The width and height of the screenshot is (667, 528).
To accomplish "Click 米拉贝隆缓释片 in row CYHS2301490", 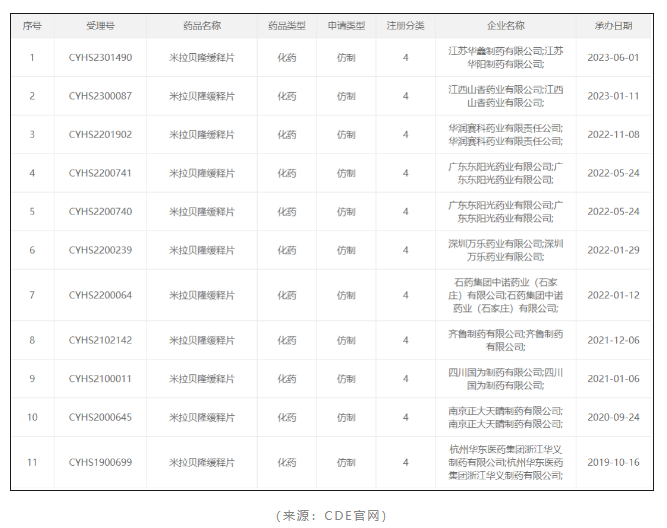I will (x=202, y=57).
